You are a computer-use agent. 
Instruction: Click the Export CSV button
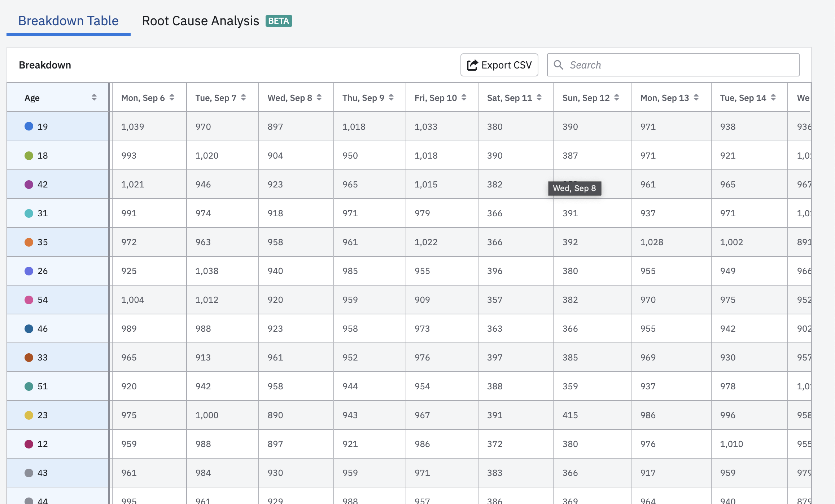pos(499,65)
